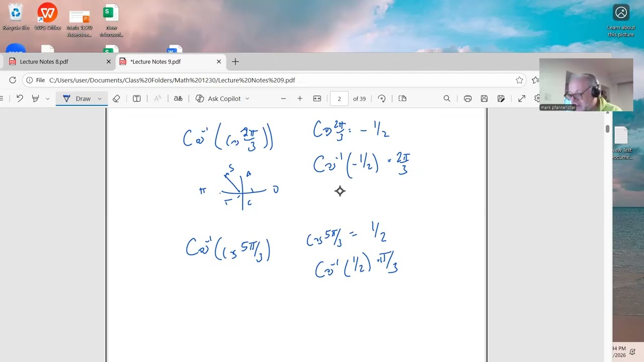
Task: Click the file path address bar
Action: pyautogui.click(x=274, y=80)
